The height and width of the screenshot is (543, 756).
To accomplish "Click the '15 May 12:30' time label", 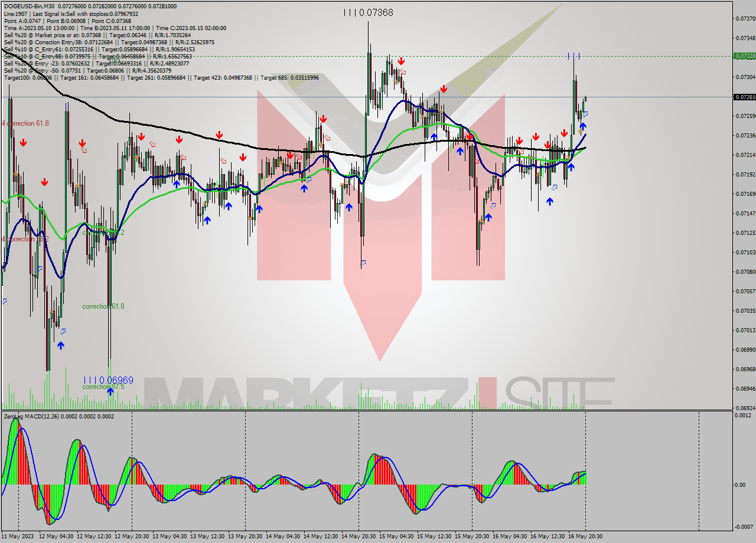I will click(434, 537).
